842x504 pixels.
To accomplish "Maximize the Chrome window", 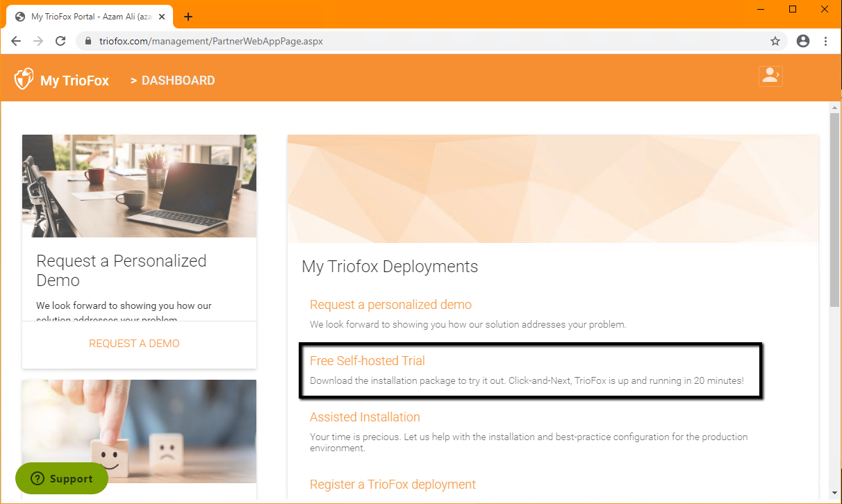I will coord(793,9).
